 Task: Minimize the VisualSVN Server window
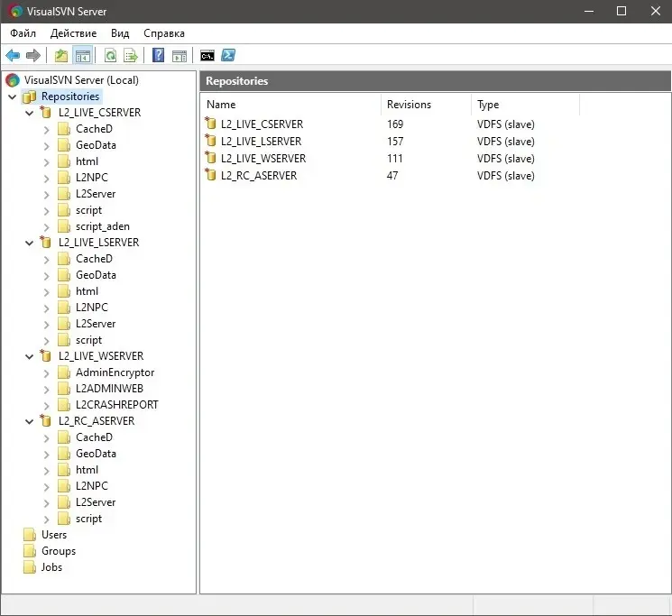(x=589, y=11)
